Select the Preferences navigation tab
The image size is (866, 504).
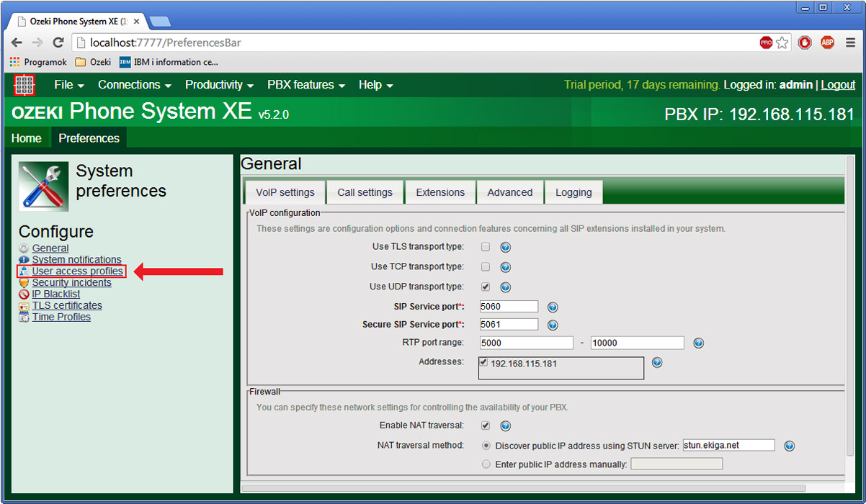click(89, 138)
